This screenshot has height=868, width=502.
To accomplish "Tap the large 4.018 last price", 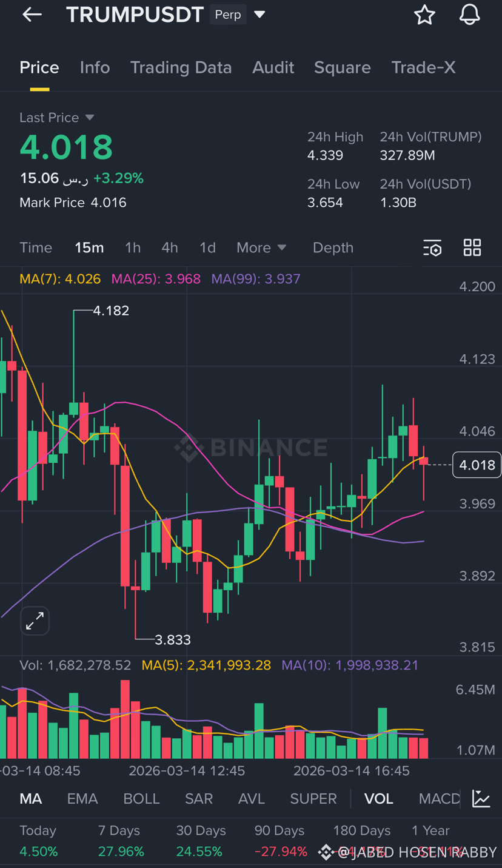I will (x=66, y=147).
